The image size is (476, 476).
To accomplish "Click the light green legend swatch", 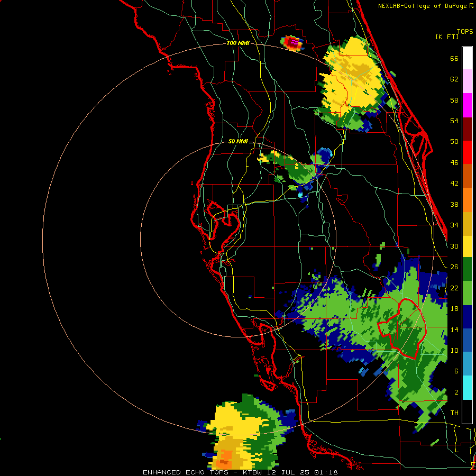I will (x=467, y=293).
